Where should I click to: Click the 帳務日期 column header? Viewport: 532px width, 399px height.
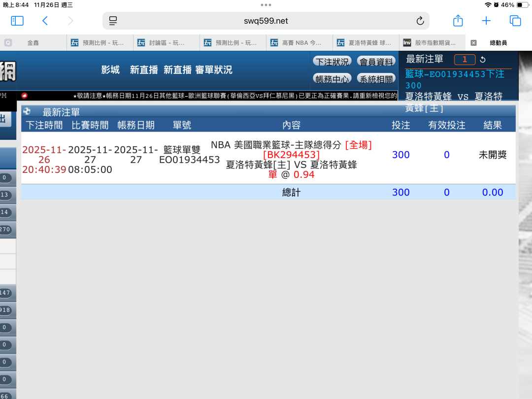(136, 125)
